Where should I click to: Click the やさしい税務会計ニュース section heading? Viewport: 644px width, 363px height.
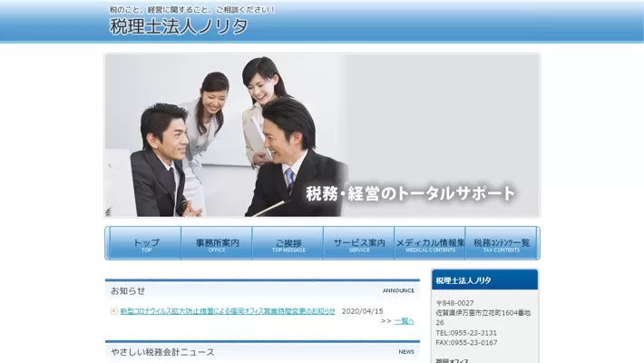coord(162,352)
